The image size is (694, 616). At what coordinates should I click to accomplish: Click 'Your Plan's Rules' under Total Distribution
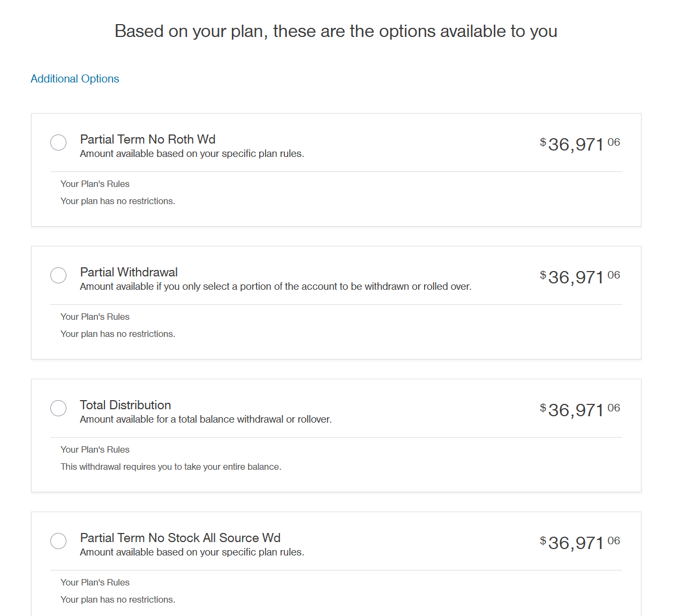click(95, 449)
